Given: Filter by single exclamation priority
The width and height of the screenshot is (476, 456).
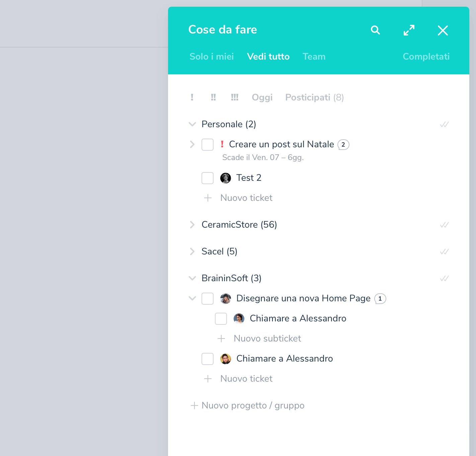Looking at the screenshot, I should click(x=192, y=97).
